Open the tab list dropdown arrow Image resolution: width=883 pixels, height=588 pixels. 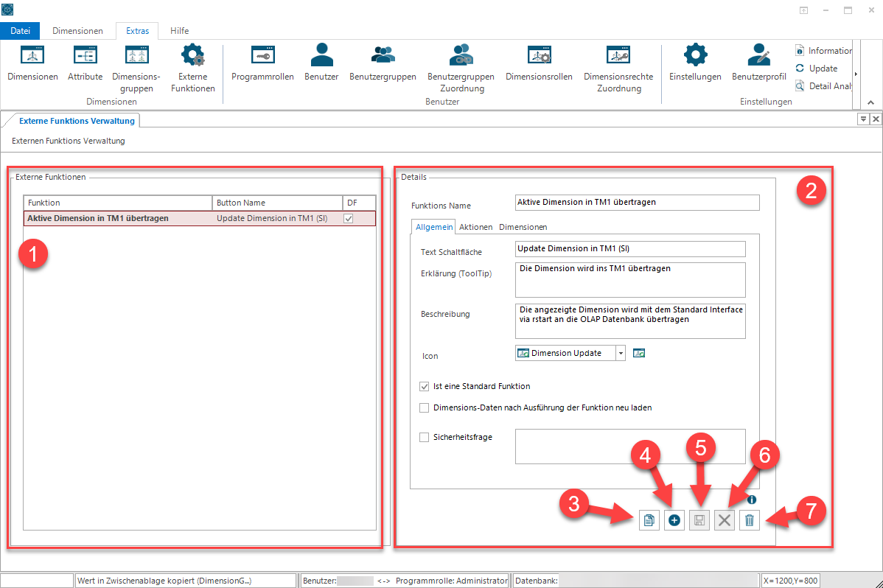point(862,119)
